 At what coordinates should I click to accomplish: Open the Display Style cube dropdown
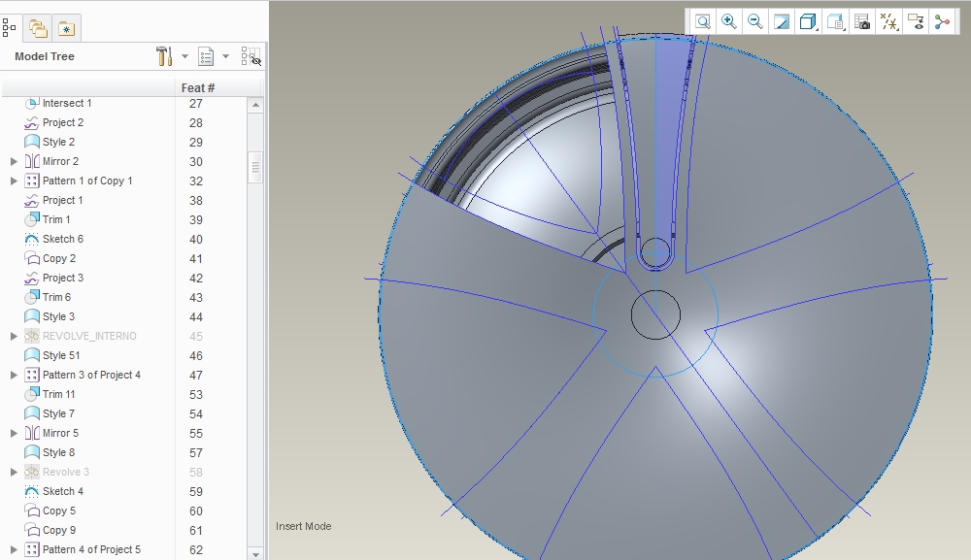pos(808,22)
